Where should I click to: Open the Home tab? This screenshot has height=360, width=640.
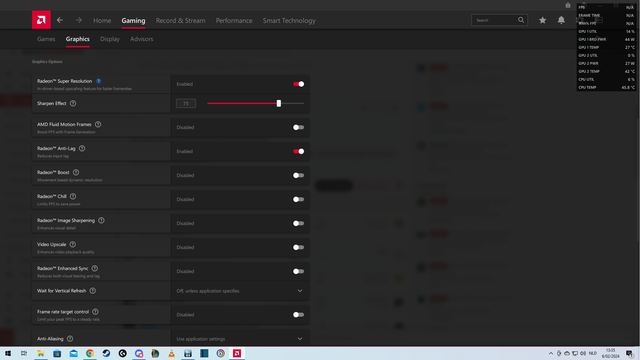[102, 20]
